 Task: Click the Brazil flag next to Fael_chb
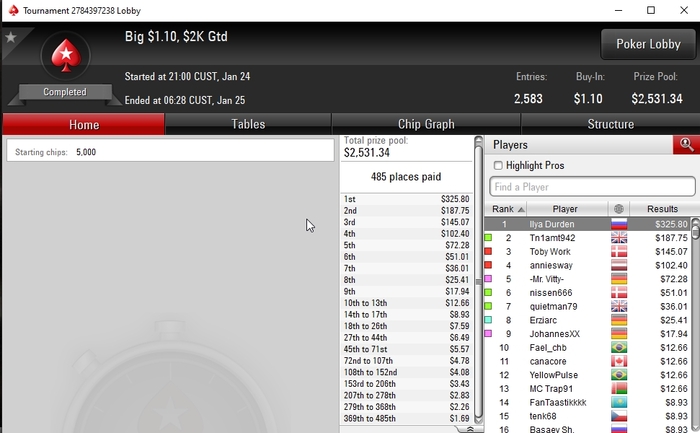pyautogui.click(x=619, y=347)
